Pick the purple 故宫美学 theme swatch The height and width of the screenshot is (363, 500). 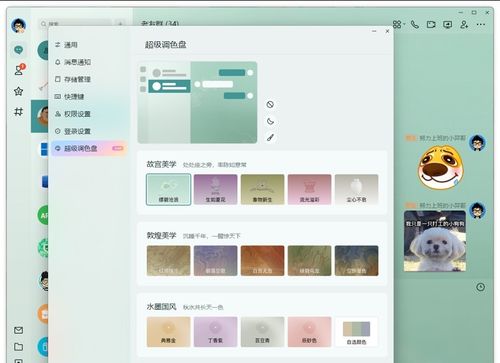[x=216, y=189]
